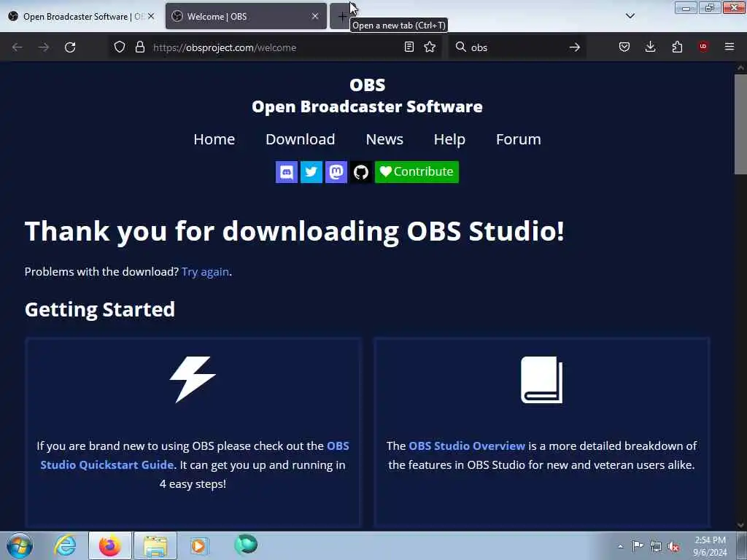Open the OBS Mastodon icon link

(x=336, y=172)
